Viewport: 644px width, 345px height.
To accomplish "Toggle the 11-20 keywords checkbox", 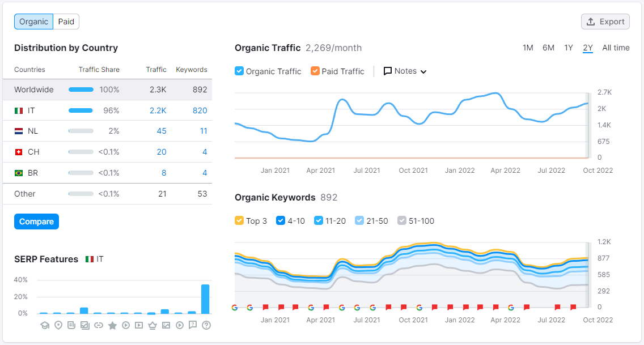I will [x=318, y=221].
